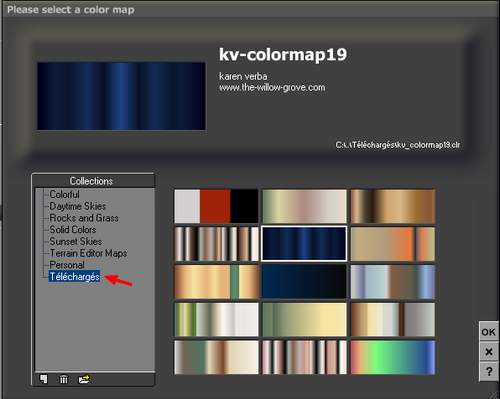Click the new collection icon below Collections
The height and width of the screenshot is (399, 500).
pyautogui.click(x=44, y=379)
